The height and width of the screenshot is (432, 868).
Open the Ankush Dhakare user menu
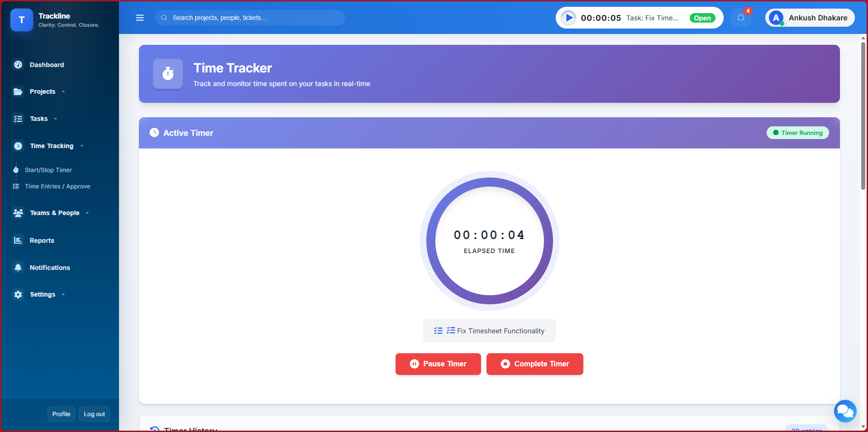pos(810,18)
